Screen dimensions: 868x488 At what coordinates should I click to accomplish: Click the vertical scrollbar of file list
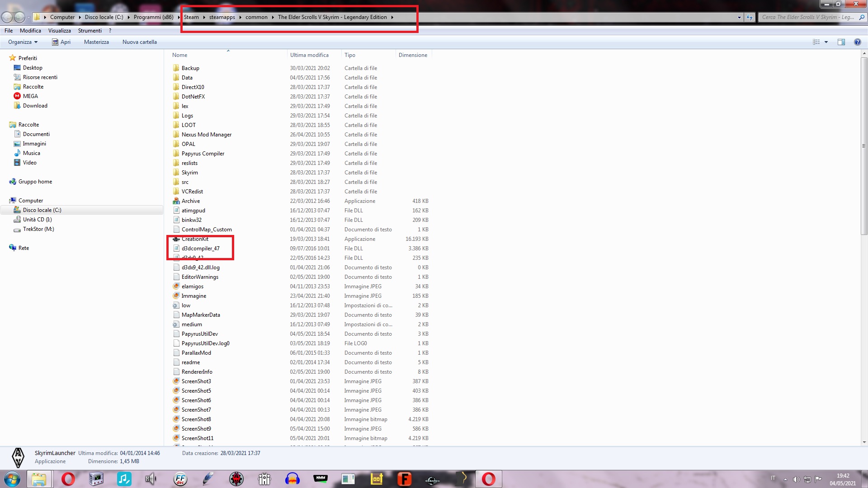tap(864, 145)
